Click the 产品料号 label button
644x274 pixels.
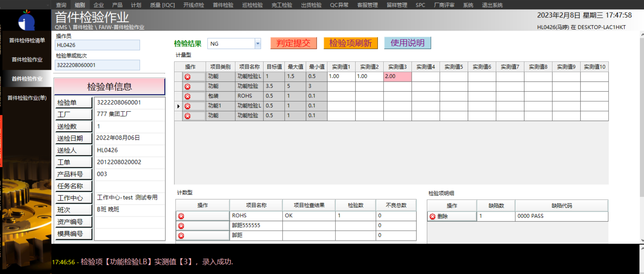[x=73, y=174]
